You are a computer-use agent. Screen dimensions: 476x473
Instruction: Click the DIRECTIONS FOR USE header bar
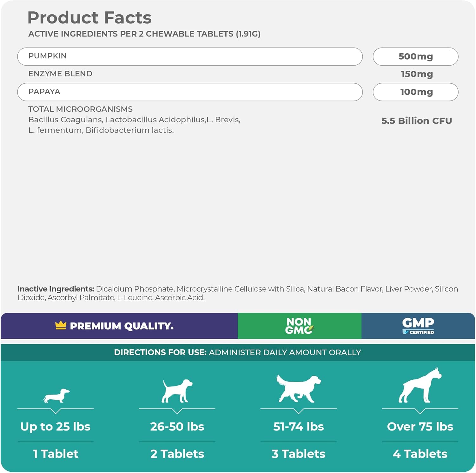coord(237,353)
